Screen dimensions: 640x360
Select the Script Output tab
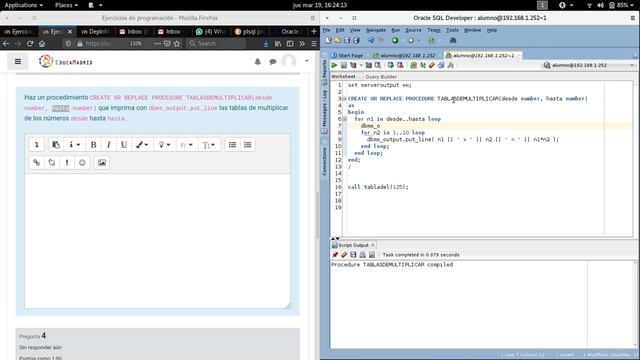click(353, 245)
